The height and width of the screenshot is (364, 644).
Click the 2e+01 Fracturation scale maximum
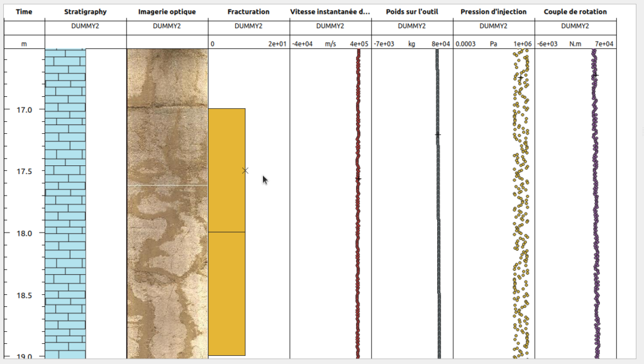point(277,44)
